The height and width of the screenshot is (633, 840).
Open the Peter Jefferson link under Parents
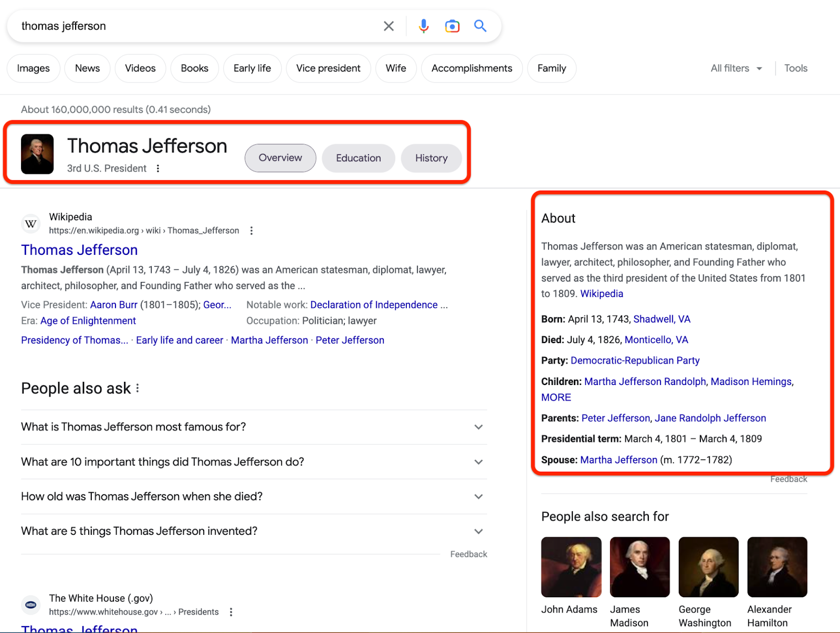coord(616,418)
